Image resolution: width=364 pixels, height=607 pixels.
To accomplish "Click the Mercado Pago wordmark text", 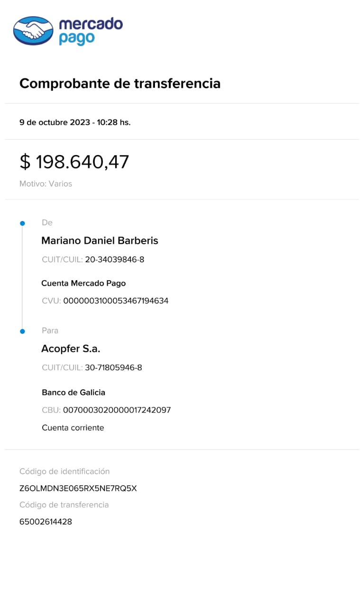I will [90, 31].
